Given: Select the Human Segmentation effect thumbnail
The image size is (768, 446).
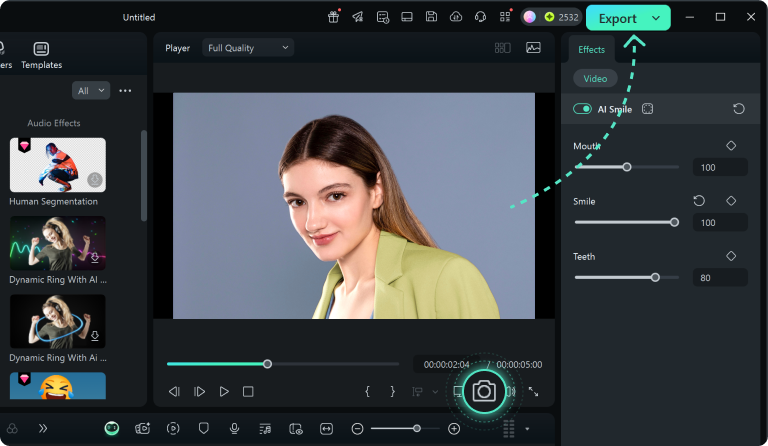Looking at the screenshot, I should pos(58,165).
